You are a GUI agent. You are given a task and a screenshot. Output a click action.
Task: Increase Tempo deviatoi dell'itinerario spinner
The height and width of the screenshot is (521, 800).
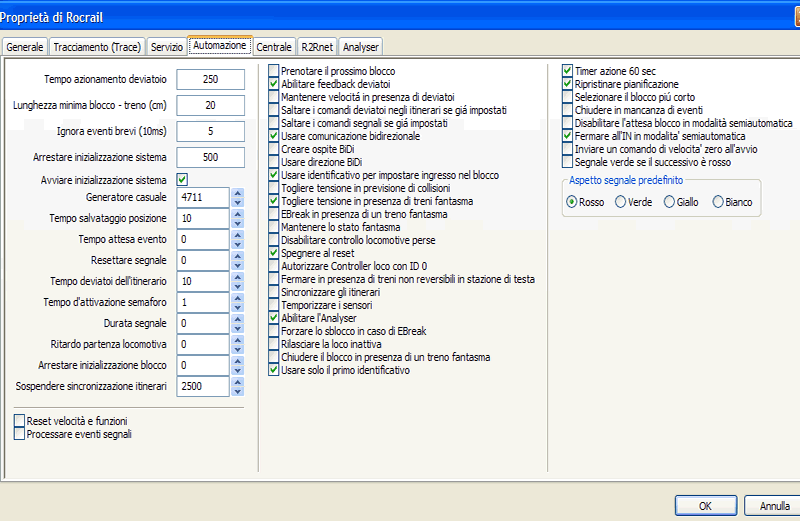[238, 277]
